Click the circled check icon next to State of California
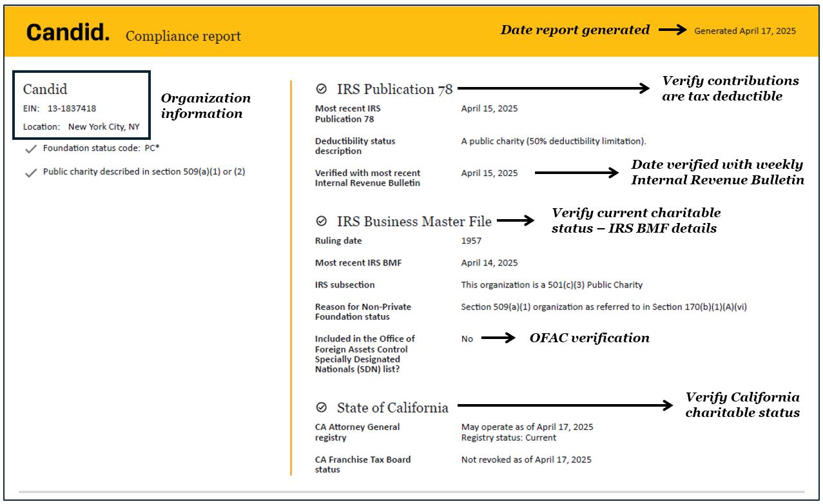Screen dimensions: 823x504 coord(322,407)
